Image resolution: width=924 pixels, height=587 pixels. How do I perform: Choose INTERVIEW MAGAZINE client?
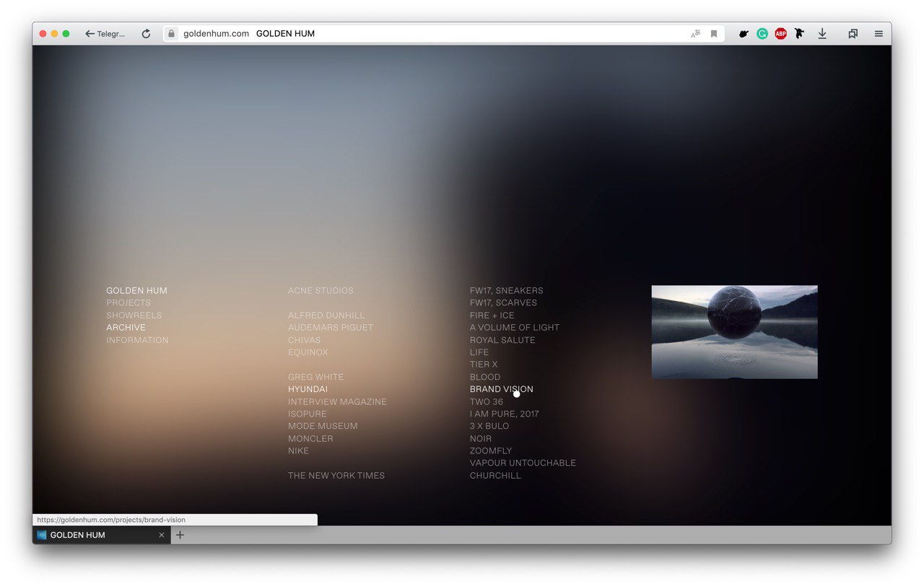tap(337, 402)
